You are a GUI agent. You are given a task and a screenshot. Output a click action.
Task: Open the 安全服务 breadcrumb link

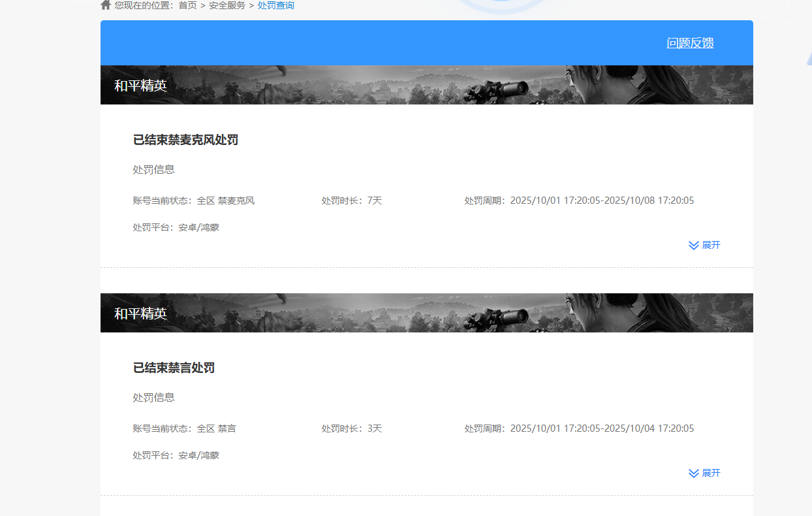point(227,5)
